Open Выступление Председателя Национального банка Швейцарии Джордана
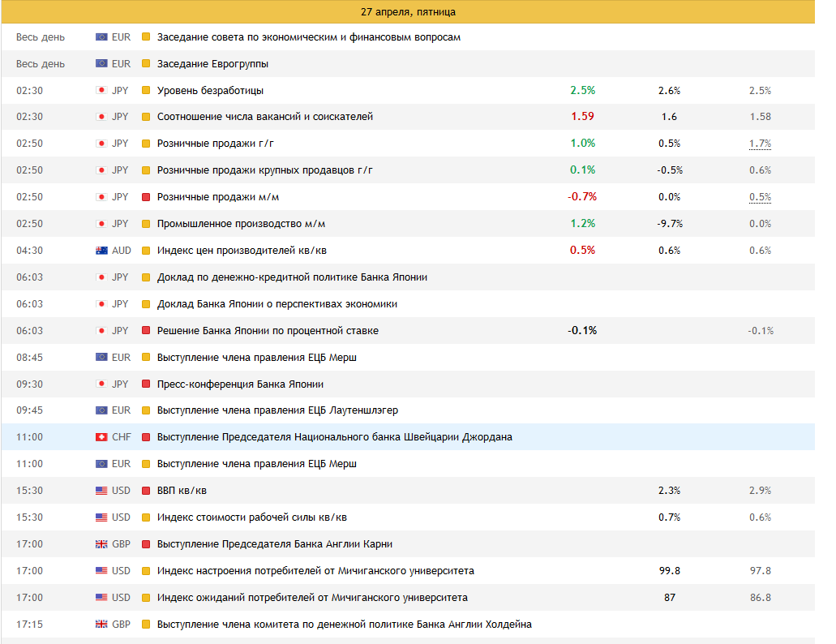 click(335, 437)
